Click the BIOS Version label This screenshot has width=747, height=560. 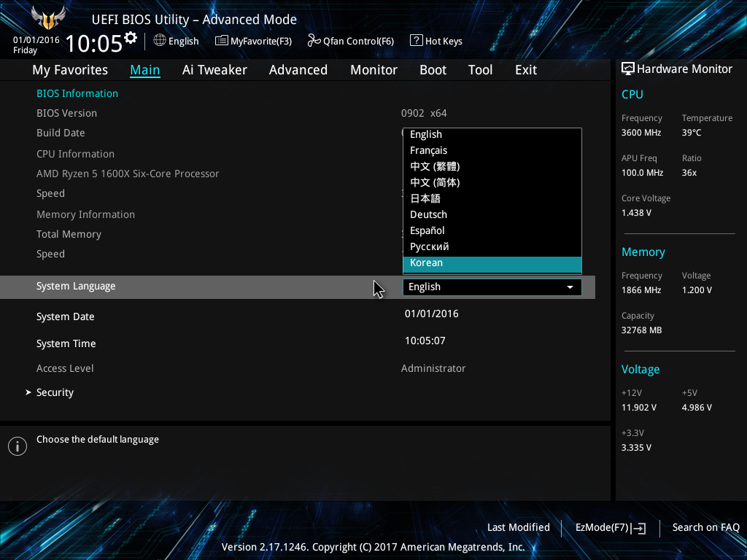(x=66, y=113)
